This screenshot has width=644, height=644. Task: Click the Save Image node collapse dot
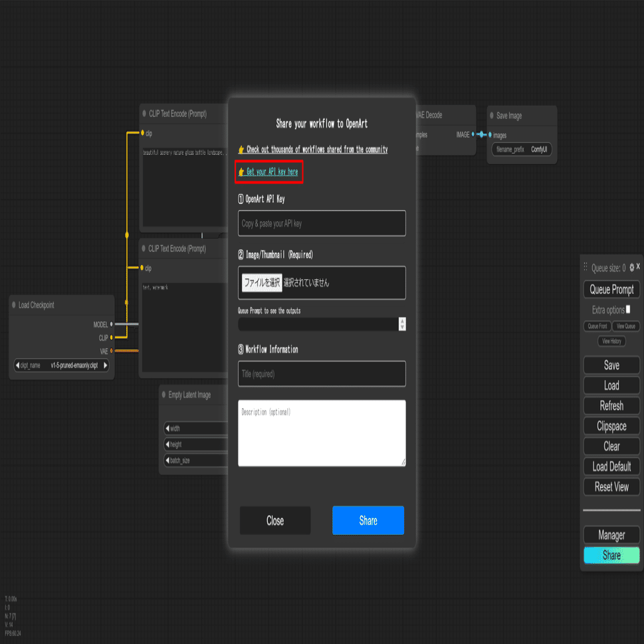pyautogui.click(x=492, y=116)
